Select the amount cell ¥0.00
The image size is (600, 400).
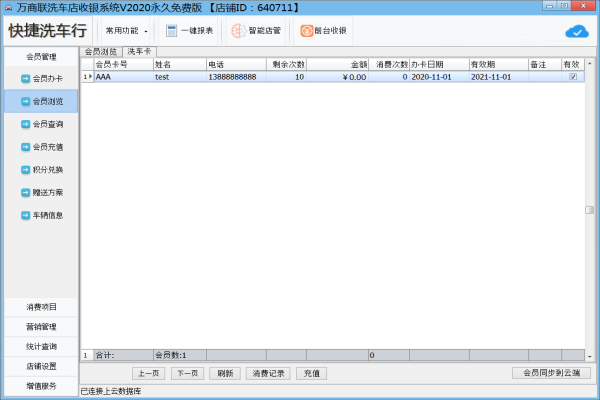338,77
